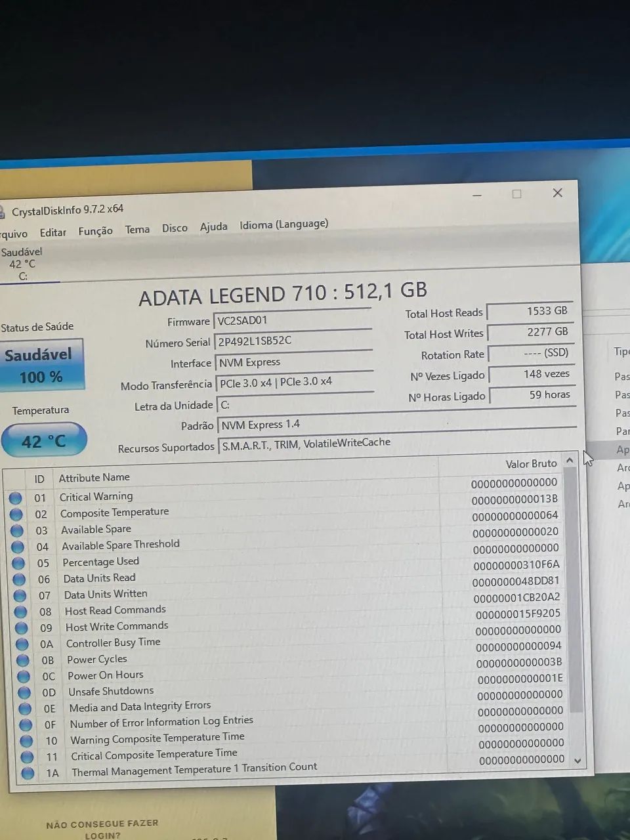Image resolution: width=630 pixels, height=840 pixels.
Task: Open the Tema menu
Action: tap(137, 229)
